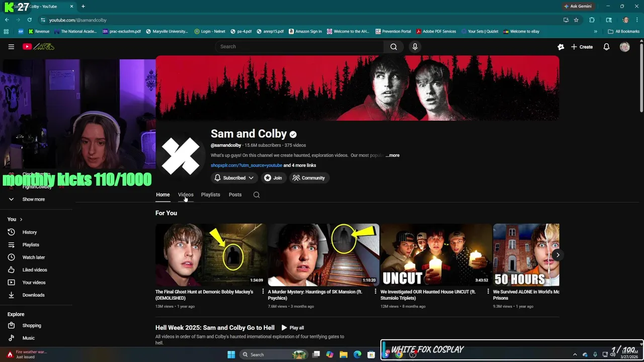Open the UNCUT haunted house thumbnail

click(436, 255)
